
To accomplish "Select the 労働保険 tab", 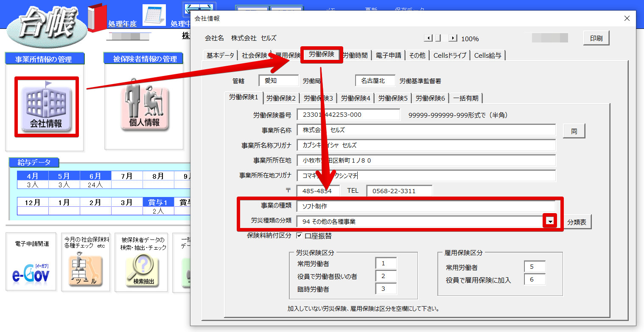I will point(322,54).
